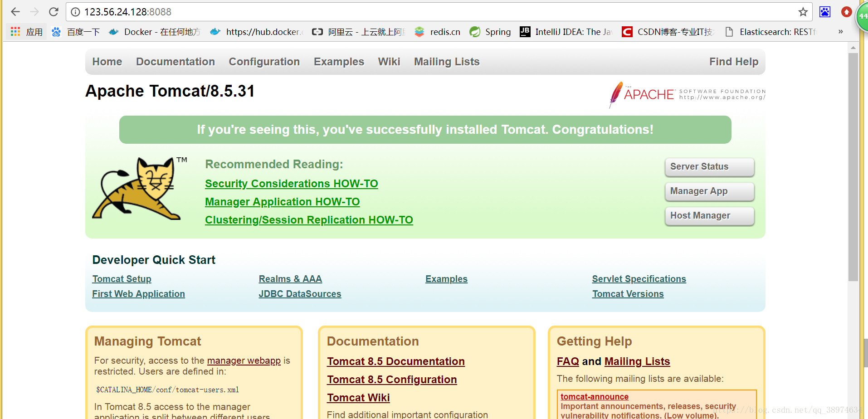Viewport: 868px width, 419px height.
Task: Open the Tomcat Versions link
Action: click(x=628, y=294)
